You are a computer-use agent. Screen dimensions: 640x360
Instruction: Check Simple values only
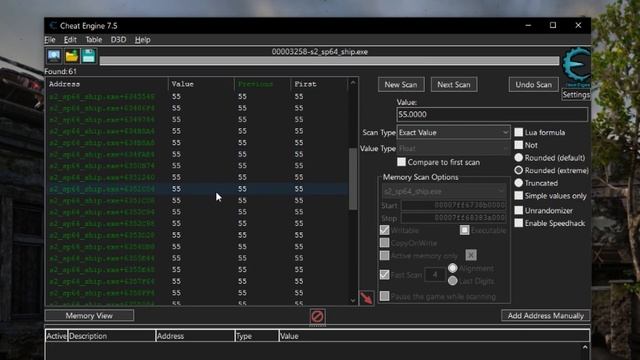coord(518,196)
